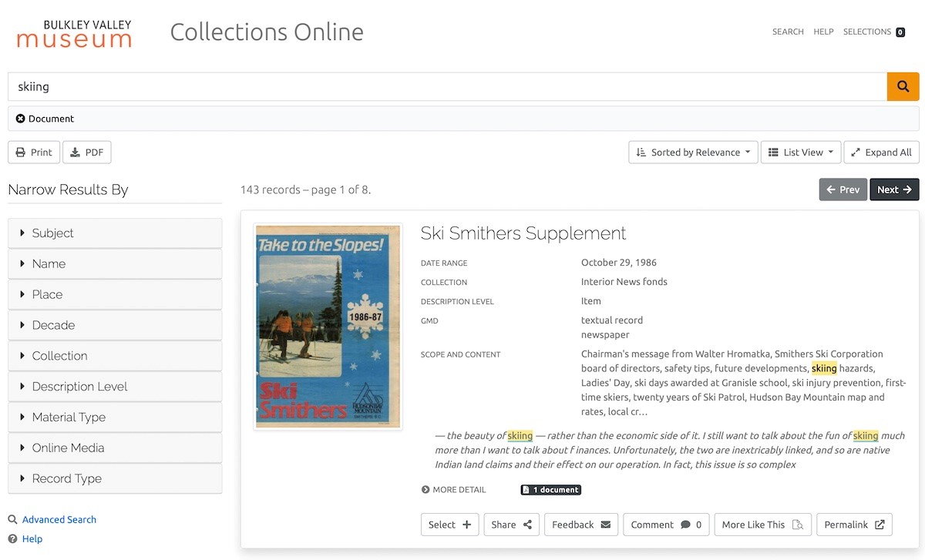The height and width of the screenshot is (560, 925).
Task: Expand the Material Type filter
Action: point(115,417)
